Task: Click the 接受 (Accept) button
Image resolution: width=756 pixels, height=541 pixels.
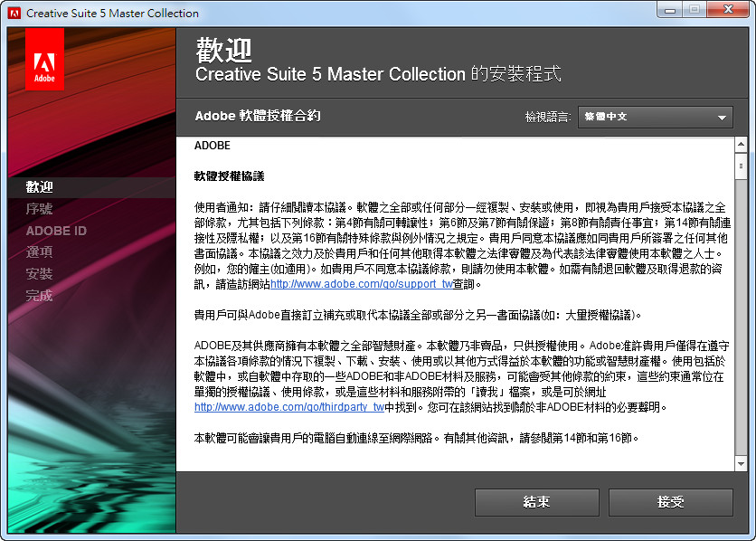Action: coord(671,502)
